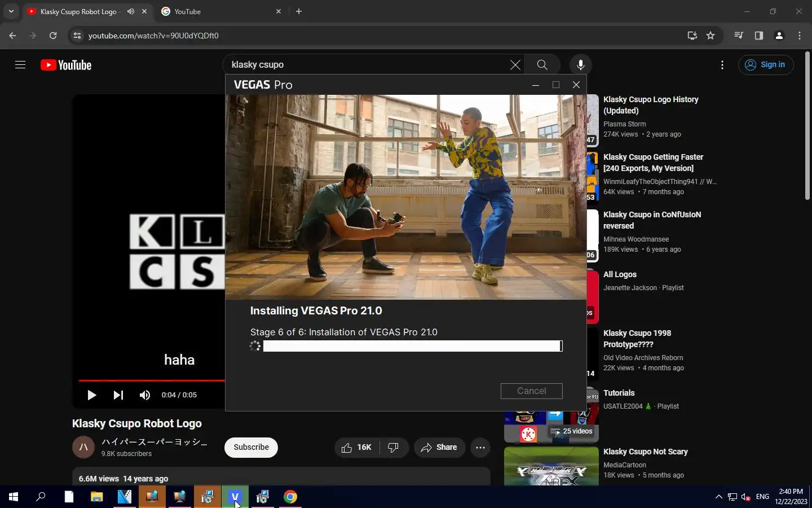This screenshot has width=812, height=508.
Task: Open the media controls icon in Chrome toolbar
Action: click(739, 36)
